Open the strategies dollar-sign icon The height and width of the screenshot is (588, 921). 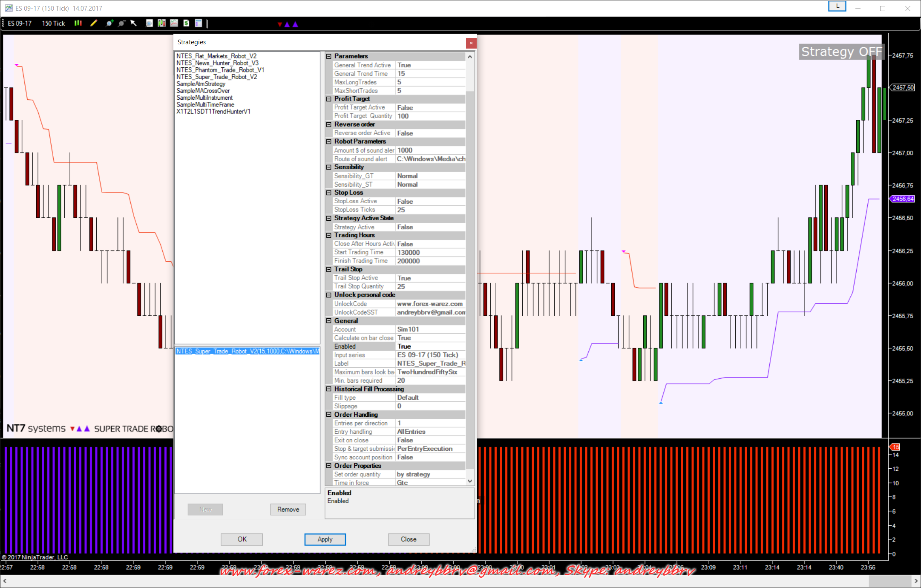pos(186,23)
